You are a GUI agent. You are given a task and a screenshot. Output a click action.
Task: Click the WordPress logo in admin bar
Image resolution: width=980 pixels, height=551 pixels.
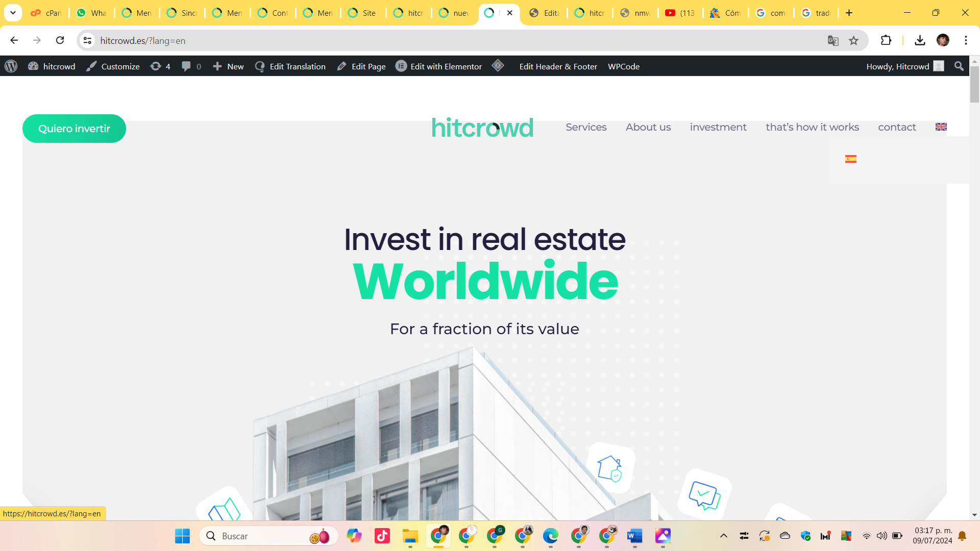click(11, 66)
